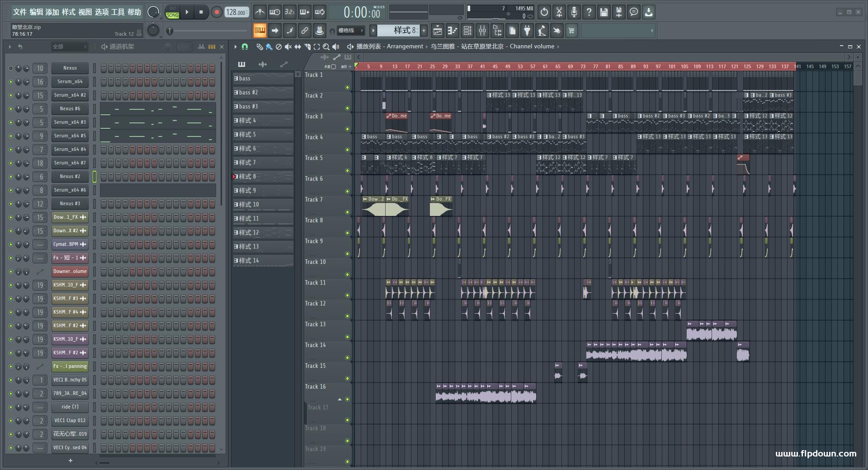Screen dimensions: 868x470
Task: Toggle the metronome icon
Action: click(x=260, y=12)
